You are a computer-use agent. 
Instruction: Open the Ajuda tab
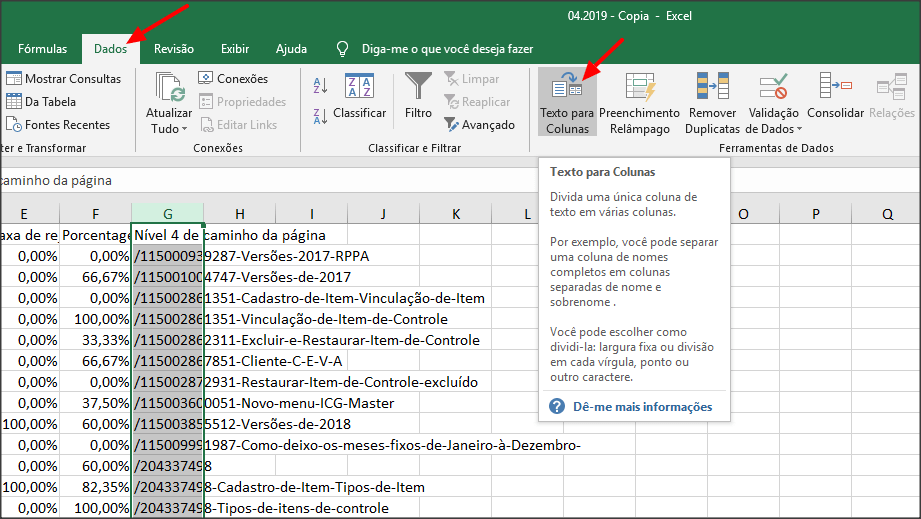291,49
